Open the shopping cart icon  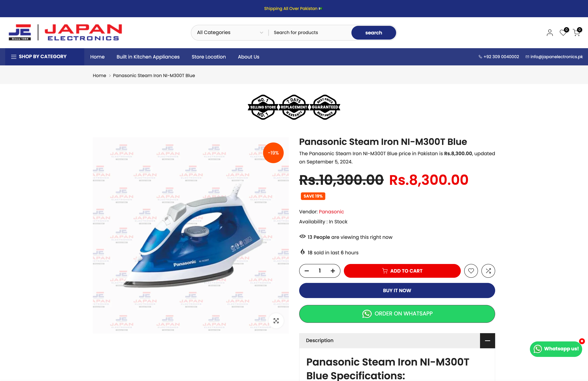tap(577, 32)
